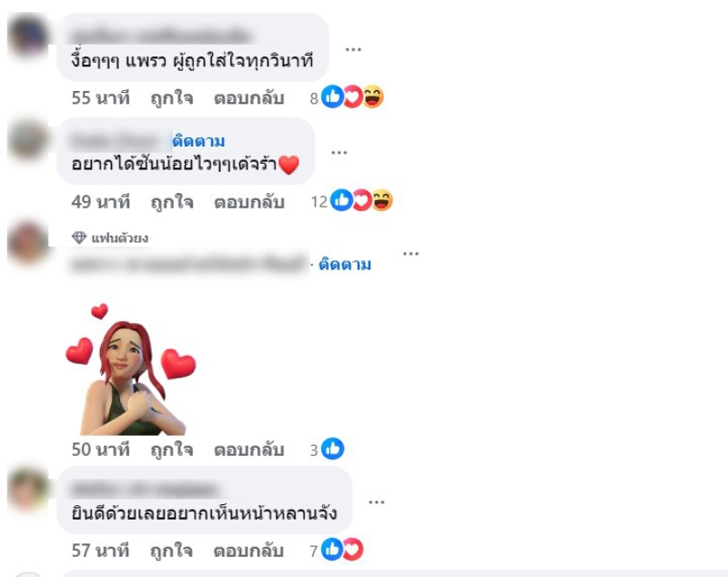View reactions on the 55 นาที comment

pyautogui.click(x=348, y=97)
